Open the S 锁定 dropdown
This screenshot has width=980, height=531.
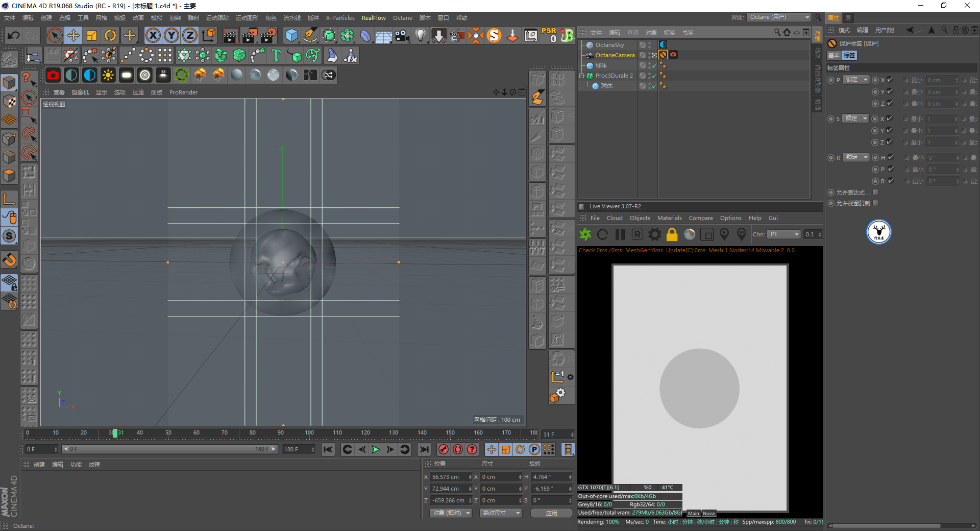[855, 118]
